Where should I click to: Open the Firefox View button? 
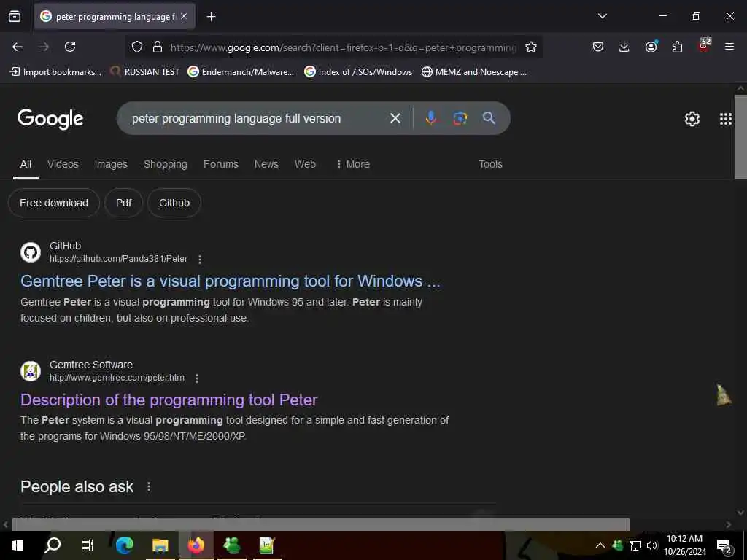(x=15, y=16)
